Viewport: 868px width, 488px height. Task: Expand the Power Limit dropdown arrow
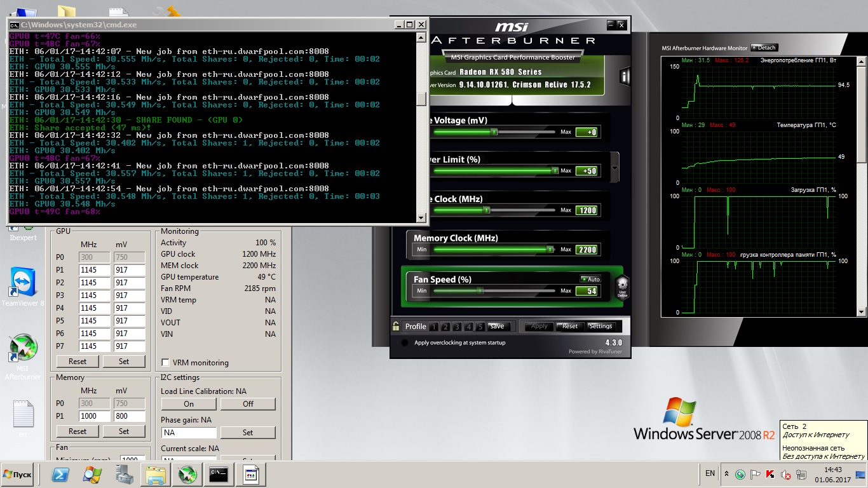(x=614, y=170)
